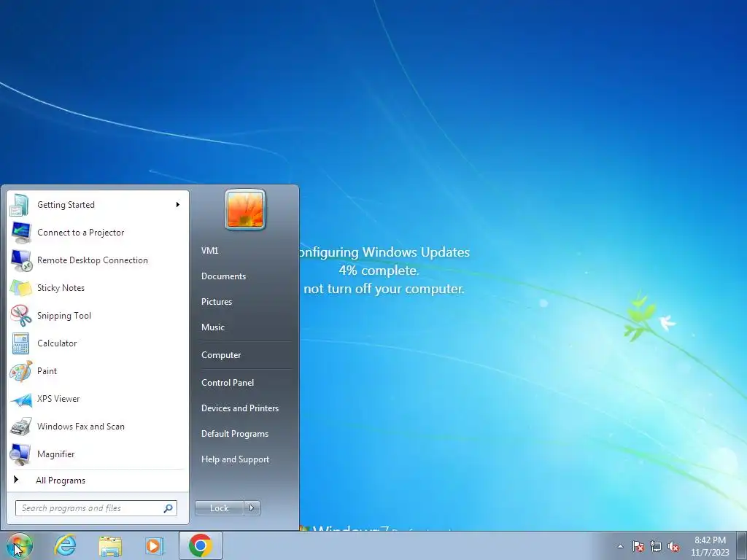Open Computer from the Start menu

(221, 355)
